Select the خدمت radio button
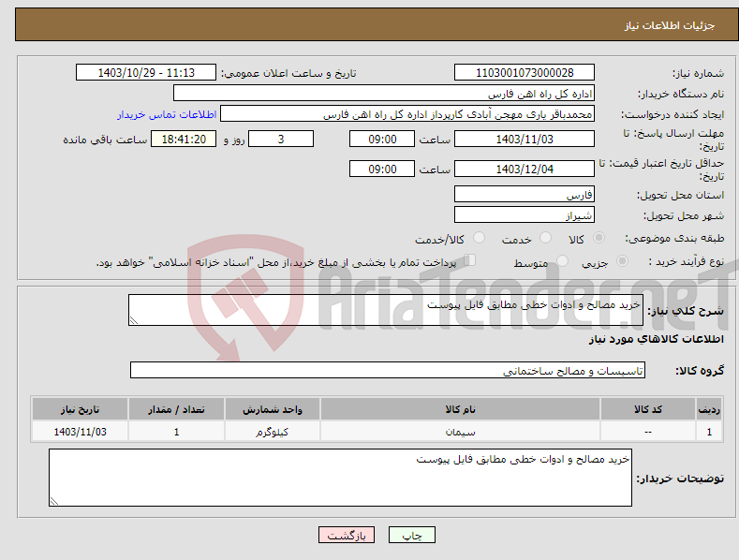Image resolution: width=739 pixels, height=560 pixels. point(545,238)
